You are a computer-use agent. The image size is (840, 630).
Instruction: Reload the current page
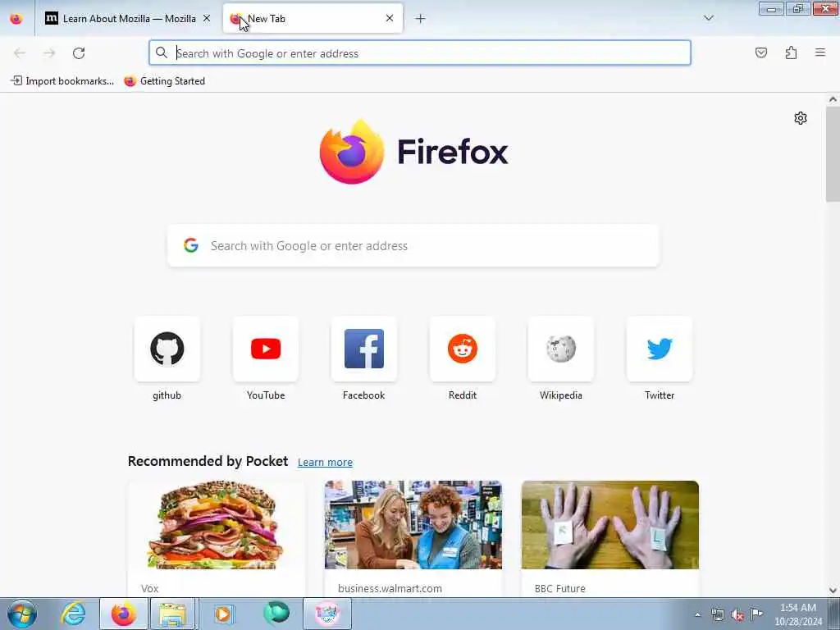(79, 53)
